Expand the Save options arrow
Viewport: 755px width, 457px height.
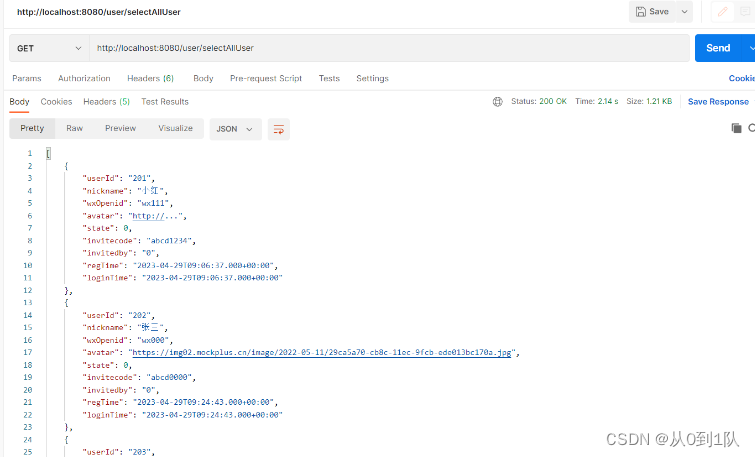(684, 12)
